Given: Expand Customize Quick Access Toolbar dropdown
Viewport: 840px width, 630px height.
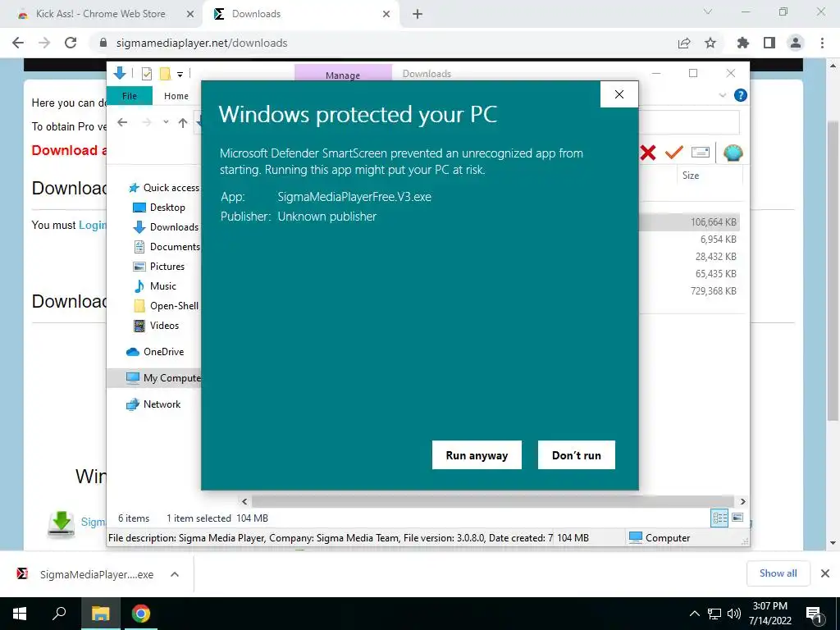Looking at the screenshot, I should pyautogui.click(x=180, y=74).
